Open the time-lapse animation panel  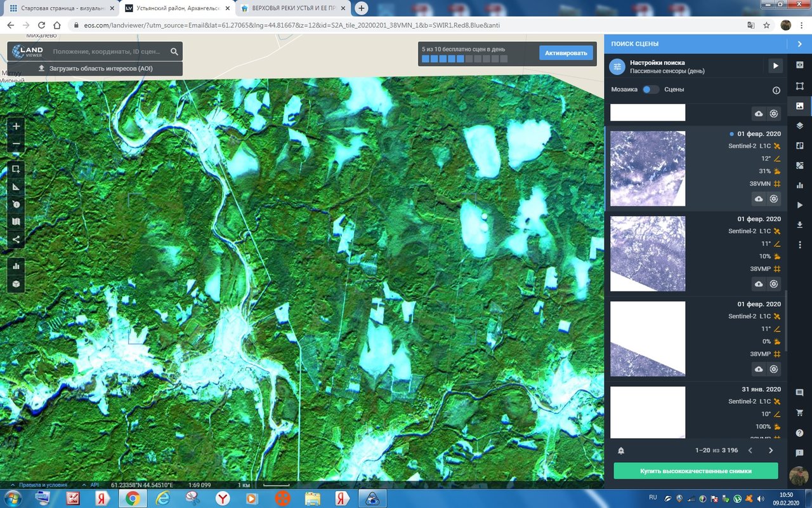(x=799, y=205)
